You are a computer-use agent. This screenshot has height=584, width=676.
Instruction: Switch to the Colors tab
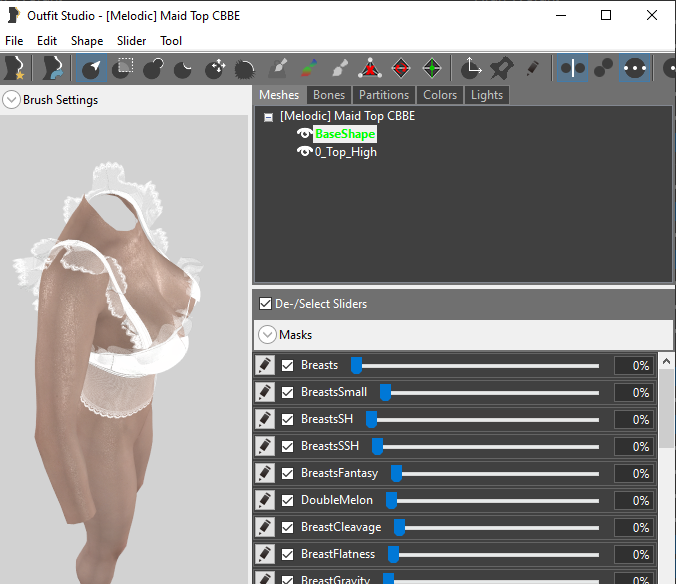pos(440,95)
